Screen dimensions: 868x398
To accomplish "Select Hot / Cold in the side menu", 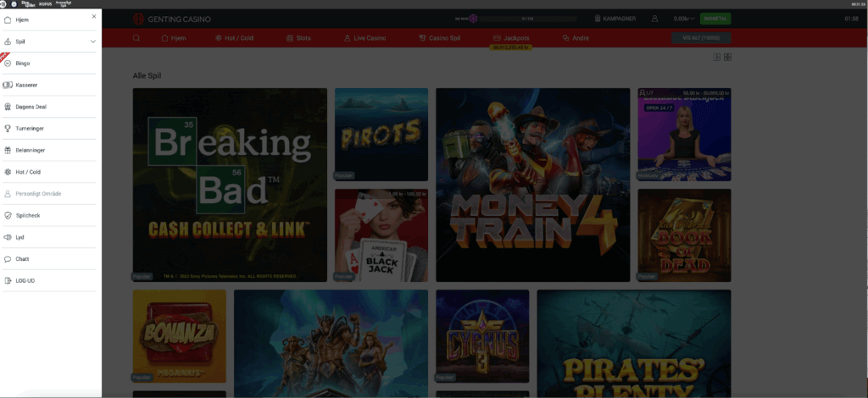I will (x=48, y=172).
